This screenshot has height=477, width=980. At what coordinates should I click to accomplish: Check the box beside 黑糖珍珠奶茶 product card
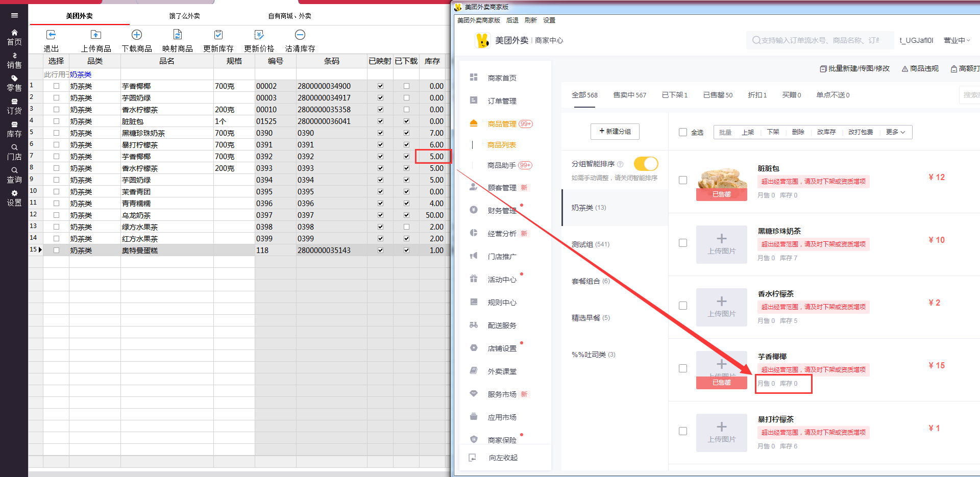[x=683, y=243]
